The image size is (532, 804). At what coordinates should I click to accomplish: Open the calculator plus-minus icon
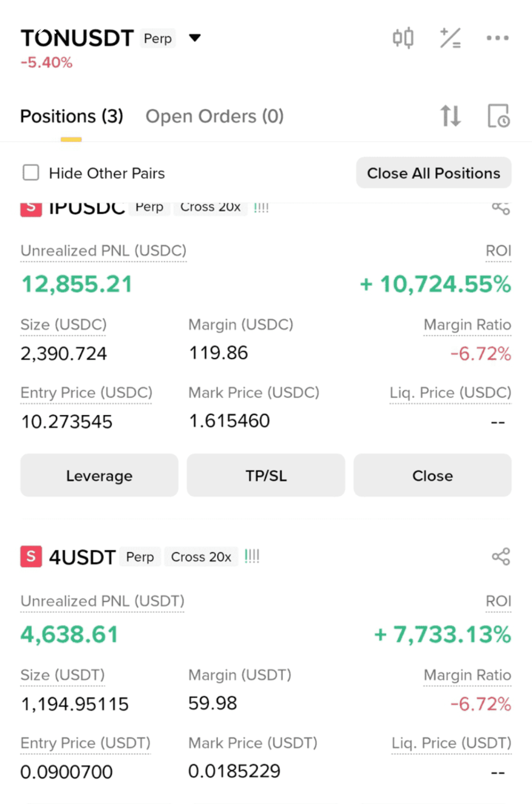[x=450, y=38]
